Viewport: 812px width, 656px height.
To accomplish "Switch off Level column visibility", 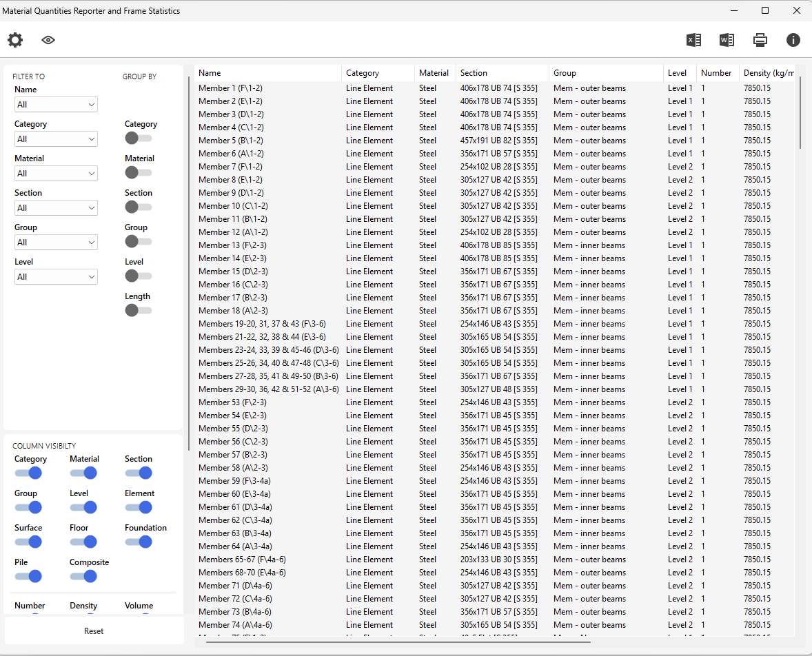I will (x=83, y=507).
